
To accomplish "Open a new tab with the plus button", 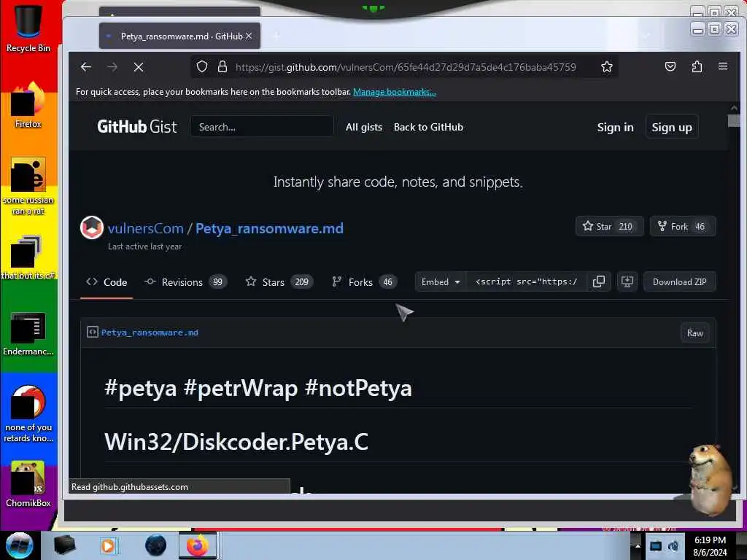I will pos(276,36).
